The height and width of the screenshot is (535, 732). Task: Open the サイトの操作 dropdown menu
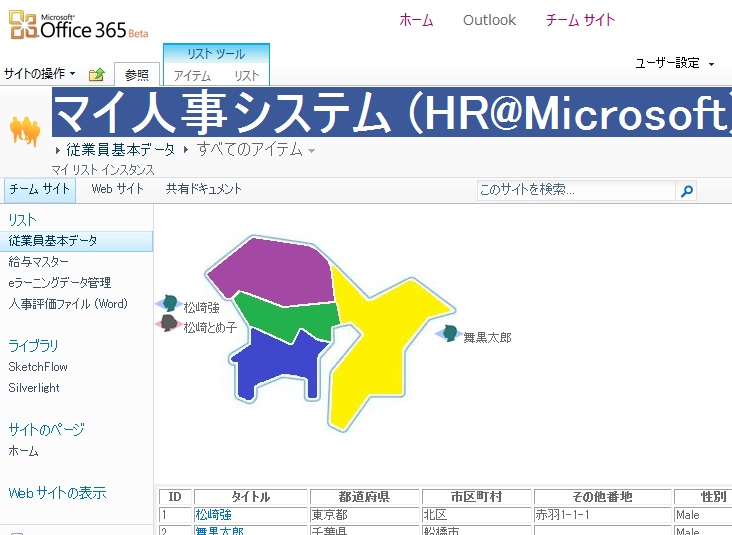pyautogui.click(x=39, y=73)
